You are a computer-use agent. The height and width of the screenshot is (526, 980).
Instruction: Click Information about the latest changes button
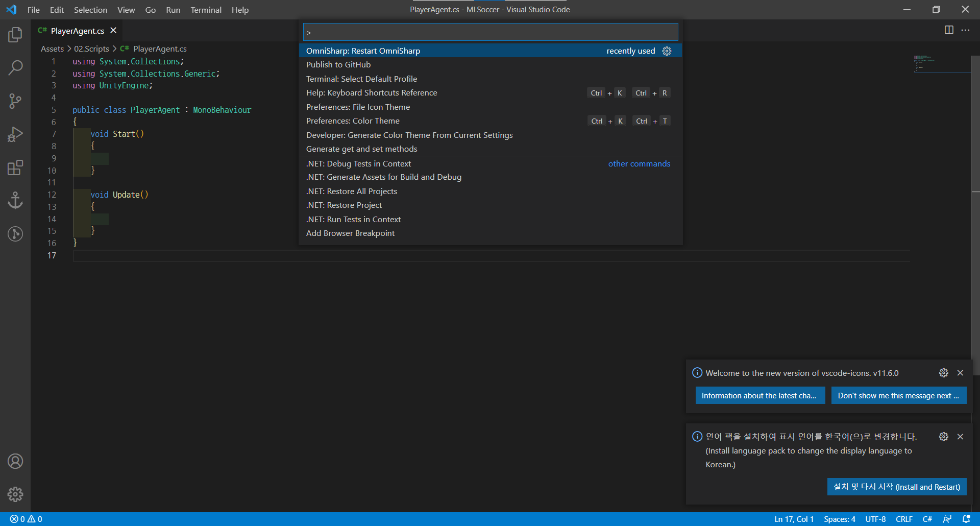pyautogui.click(x=760, y=396)
